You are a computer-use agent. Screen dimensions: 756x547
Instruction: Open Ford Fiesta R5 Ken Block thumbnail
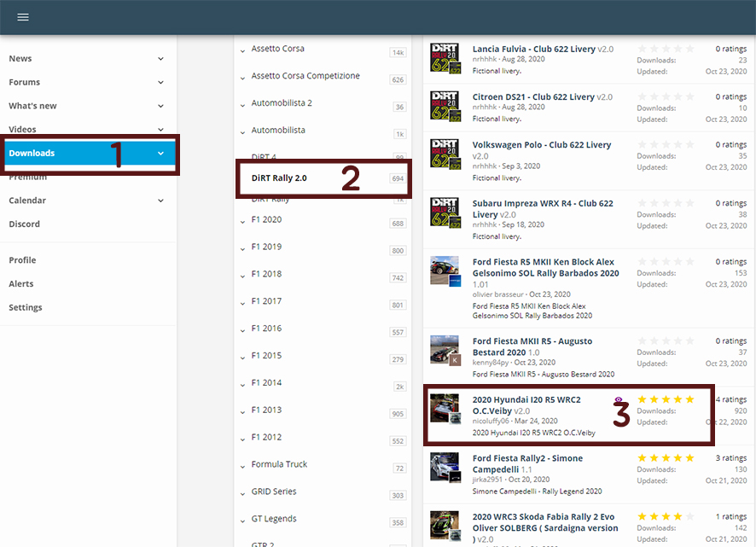[445, 271]
